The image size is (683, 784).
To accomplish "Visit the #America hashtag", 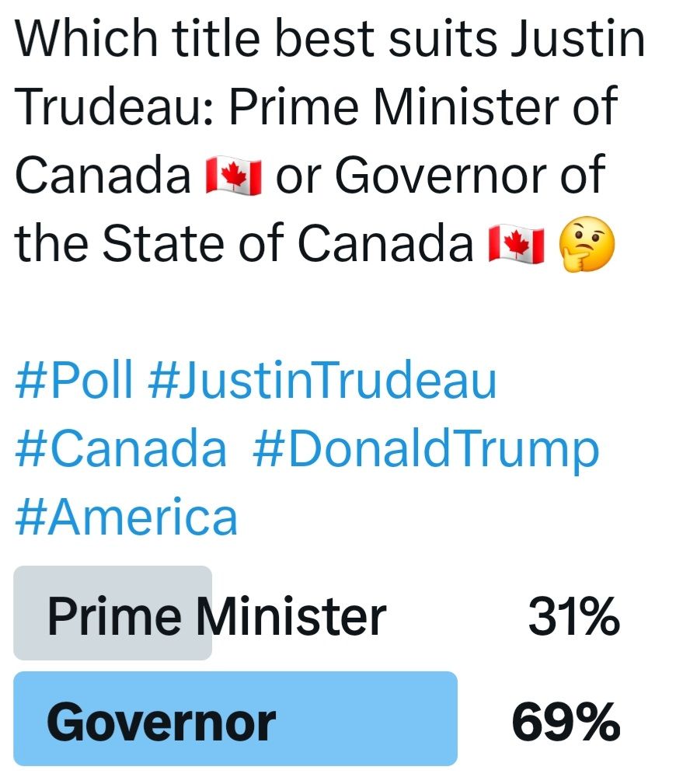I will pyautogui.click(x=126, y=517).
